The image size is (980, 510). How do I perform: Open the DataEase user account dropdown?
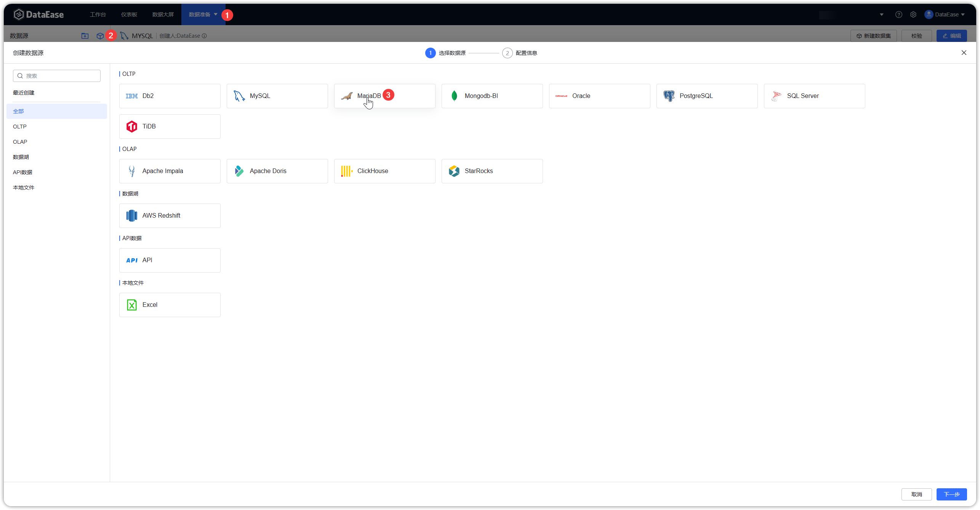pos(946,14)
